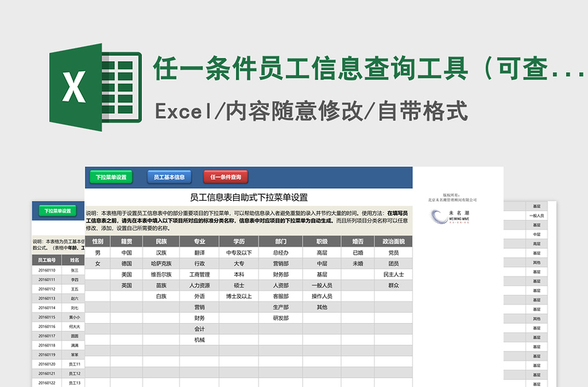Click the 生产部 cell under 部门

tap(281, 307)
